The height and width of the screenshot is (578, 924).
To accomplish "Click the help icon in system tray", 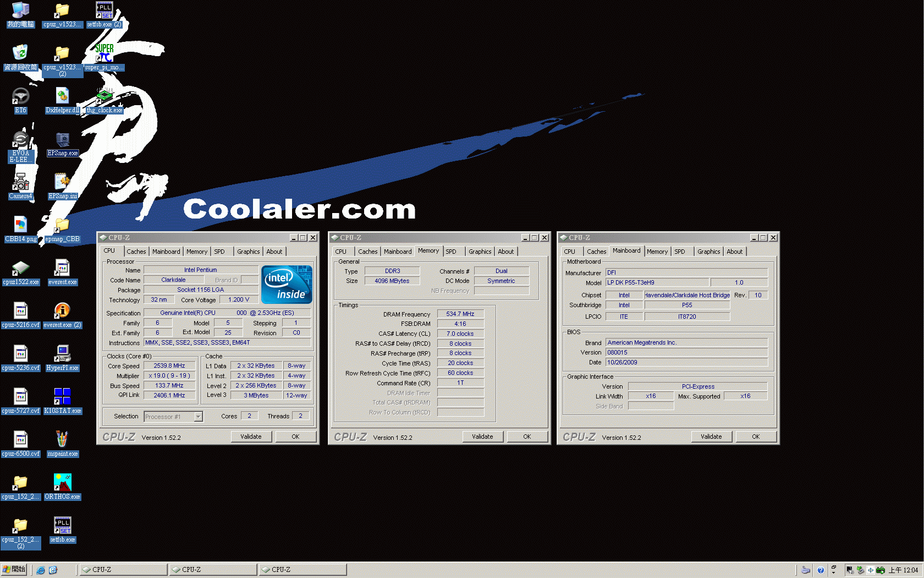I will [820, 570].
